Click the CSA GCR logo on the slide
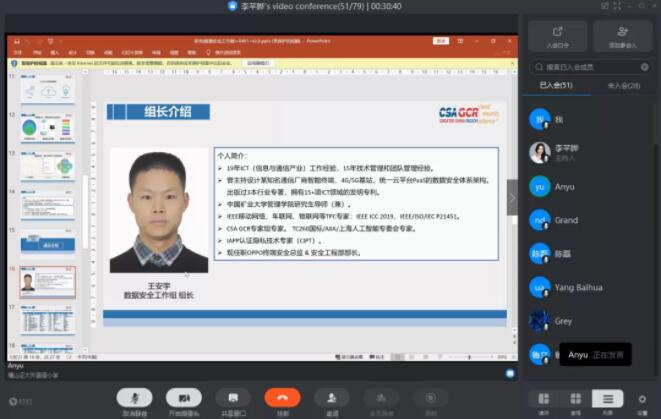This screenshot has height=419, width=661. click(468, 113)
